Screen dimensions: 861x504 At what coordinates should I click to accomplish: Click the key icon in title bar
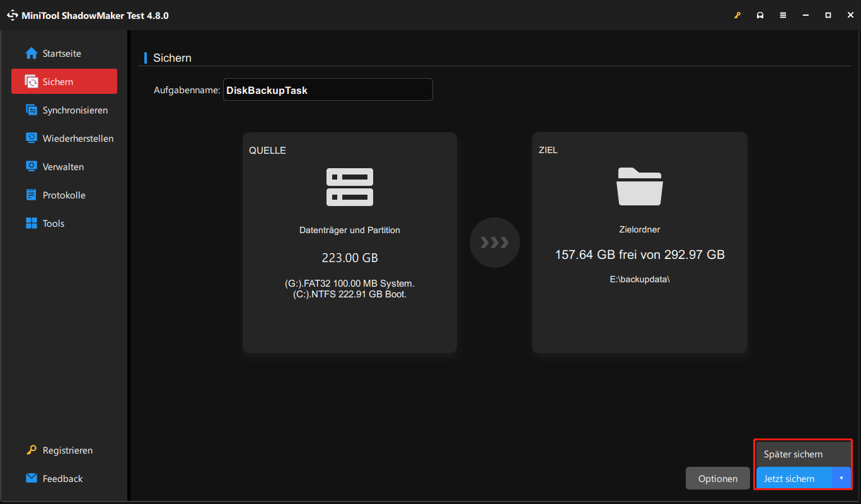coord(737,15)
